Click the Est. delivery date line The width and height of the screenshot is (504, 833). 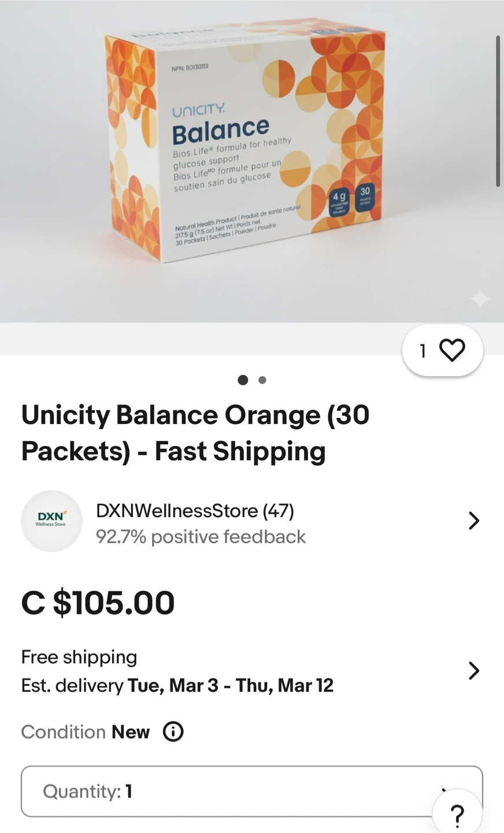[x=177, y=685]
